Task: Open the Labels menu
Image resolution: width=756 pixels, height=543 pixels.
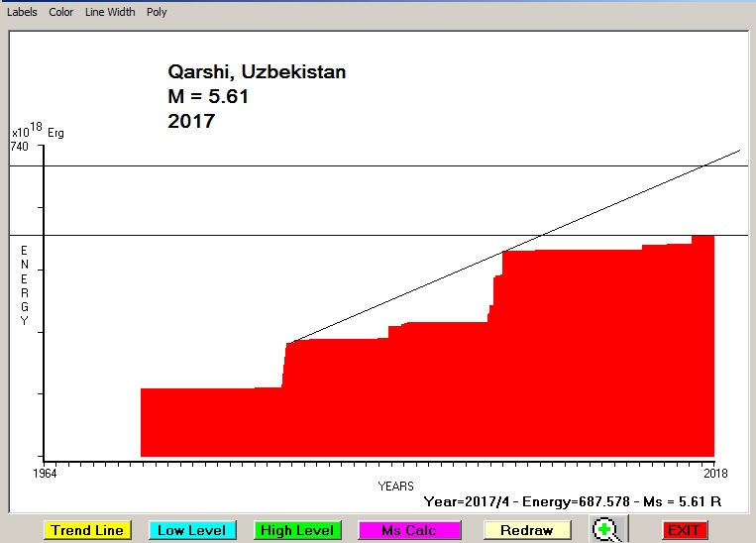Action: point(22,13)
